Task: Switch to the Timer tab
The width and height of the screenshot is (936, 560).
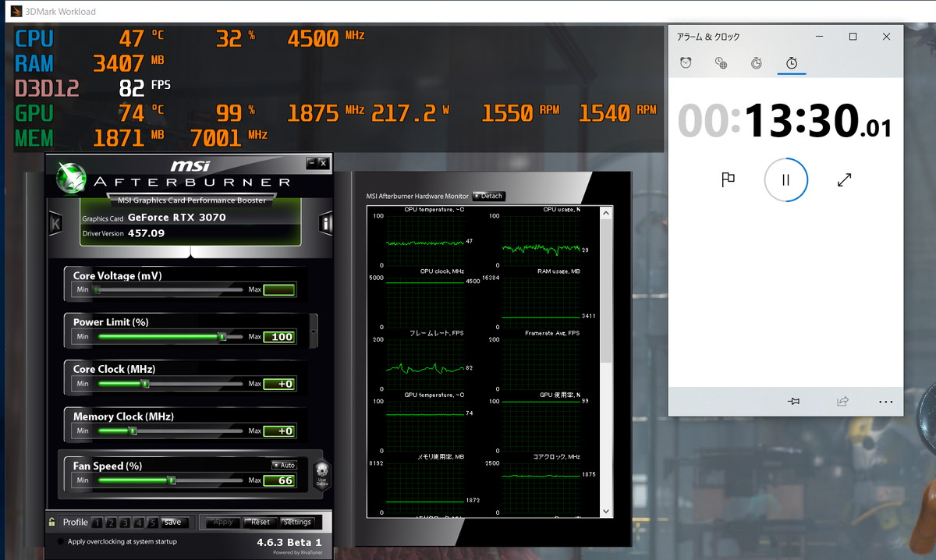Action: (757, 63)
